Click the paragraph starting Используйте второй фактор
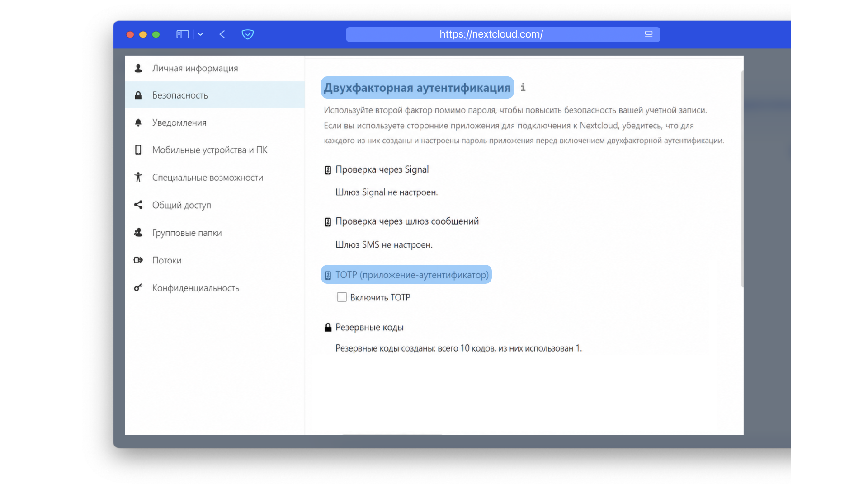 point(524,125)
